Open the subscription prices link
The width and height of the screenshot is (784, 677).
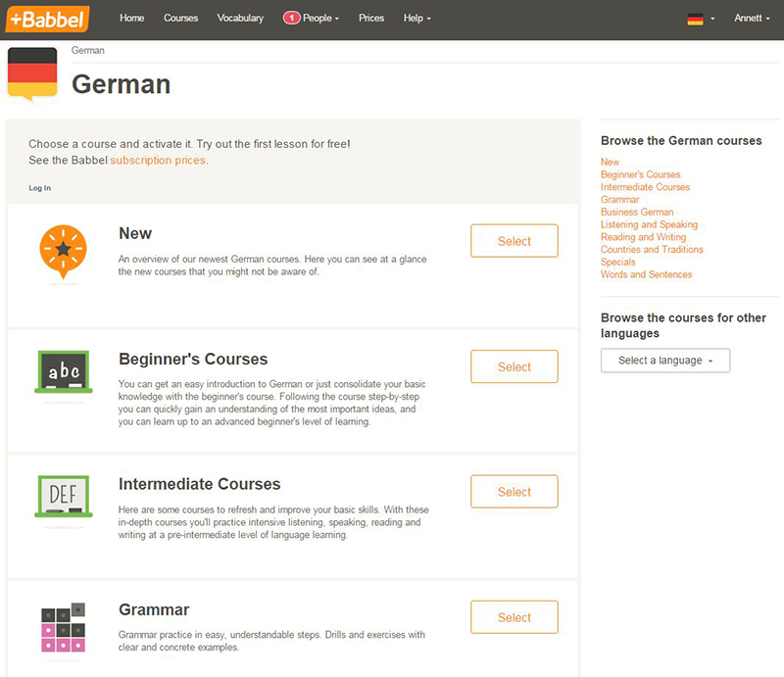tap(158, 160)
